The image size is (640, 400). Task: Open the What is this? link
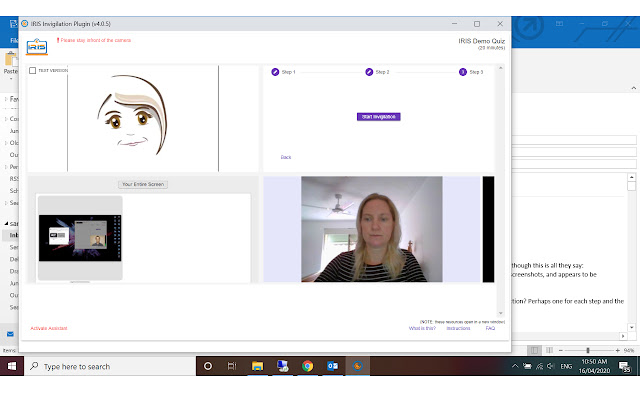tap(422, 328)
